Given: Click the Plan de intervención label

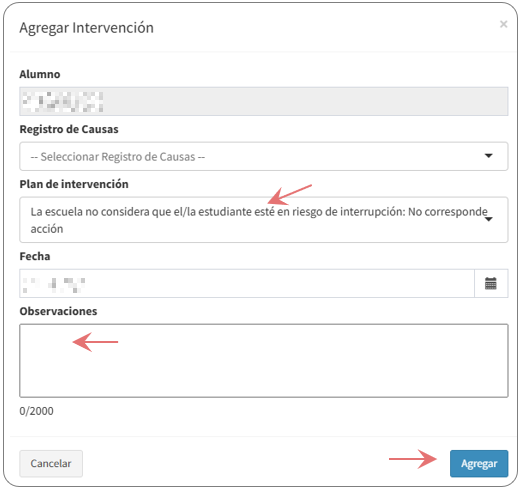Looking at the screenshot, I should [74, 184].
